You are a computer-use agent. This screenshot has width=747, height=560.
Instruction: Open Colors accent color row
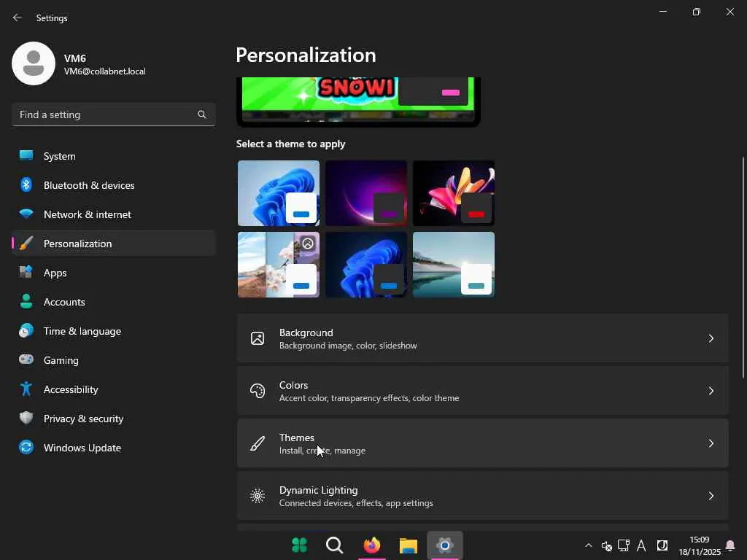[x=483, y=391]
